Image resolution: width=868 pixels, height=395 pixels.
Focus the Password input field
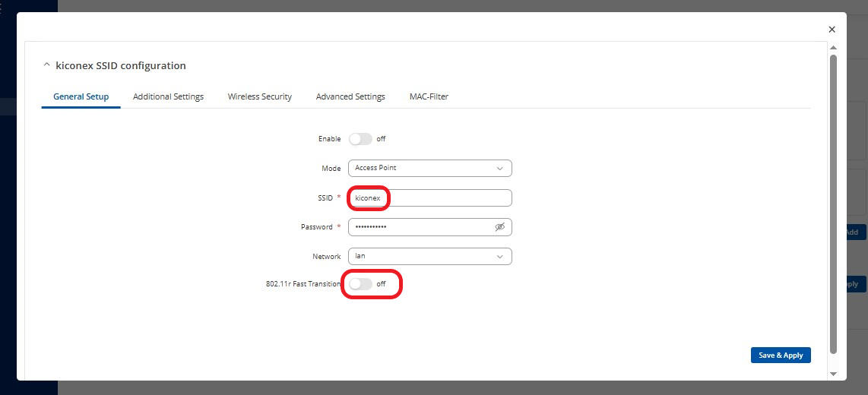pyautogui.click(x=418, y=227)
